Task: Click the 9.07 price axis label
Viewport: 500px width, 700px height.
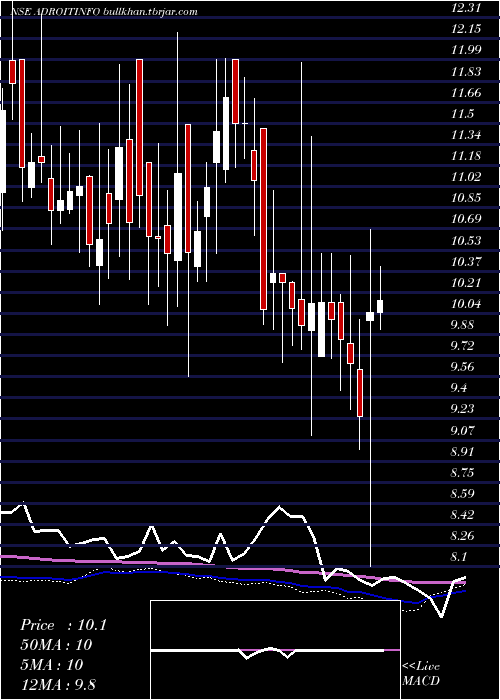Action: tap(462, 431)
